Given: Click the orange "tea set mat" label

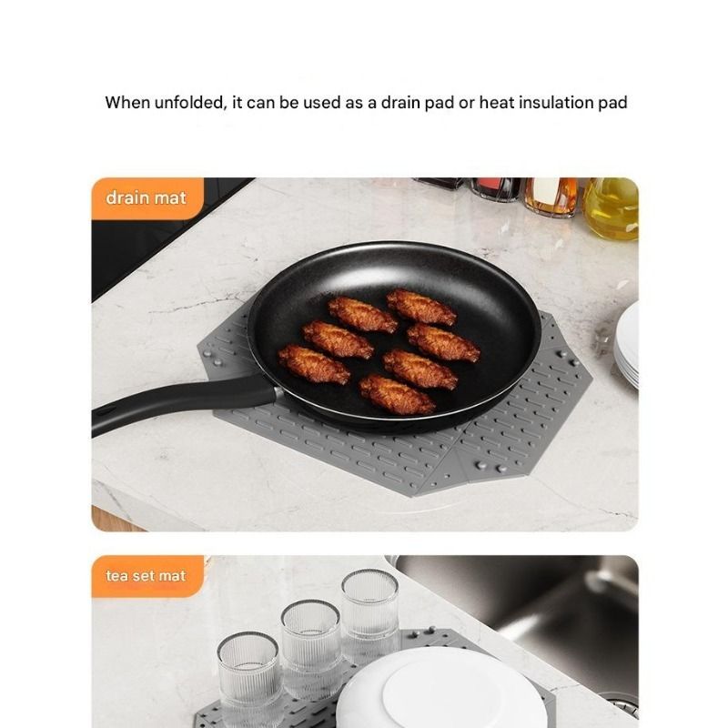Looking at the screenshot, I should (x=147, y=576).
